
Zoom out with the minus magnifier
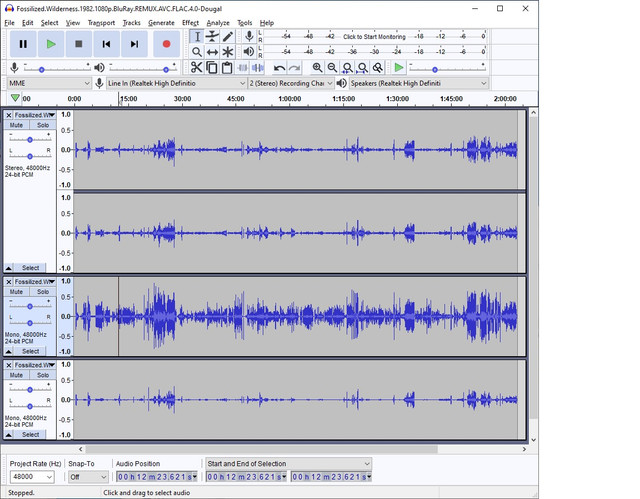[x=332, y=67]
